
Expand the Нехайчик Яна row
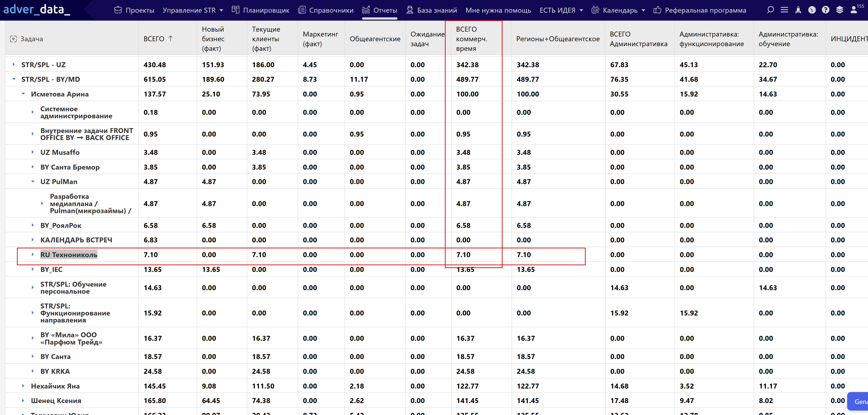point(23,386)
